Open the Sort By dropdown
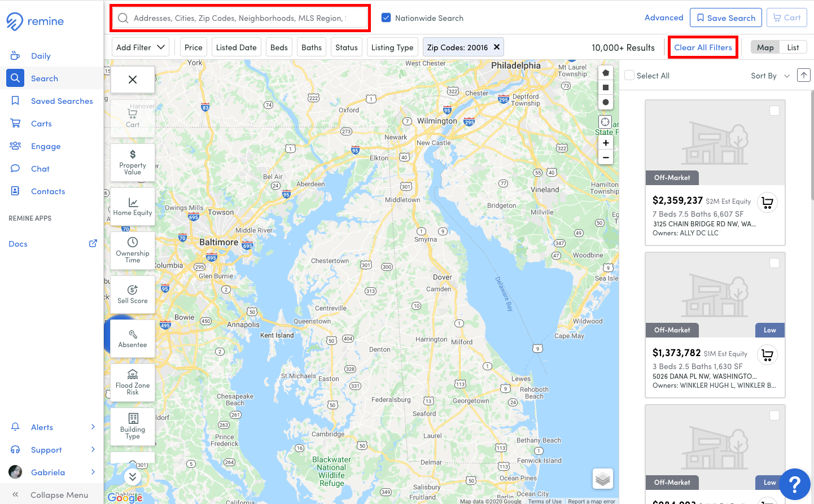 pos(770,76)
